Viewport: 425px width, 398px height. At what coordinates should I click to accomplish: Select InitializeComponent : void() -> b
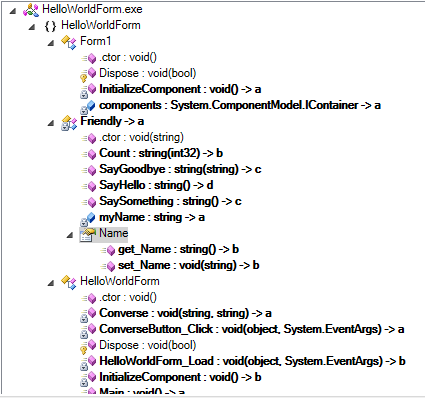point(180,377)
